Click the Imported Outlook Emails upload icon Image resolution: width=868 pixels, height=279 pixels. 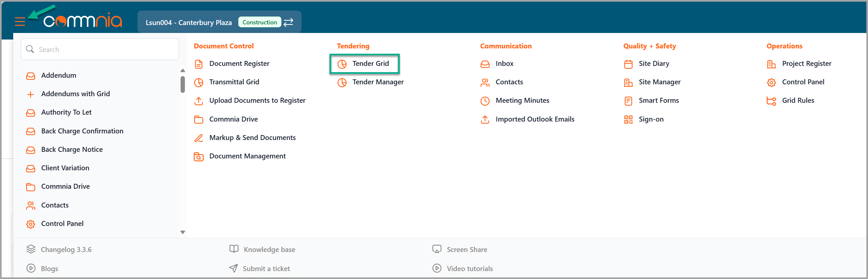[485, 120]
